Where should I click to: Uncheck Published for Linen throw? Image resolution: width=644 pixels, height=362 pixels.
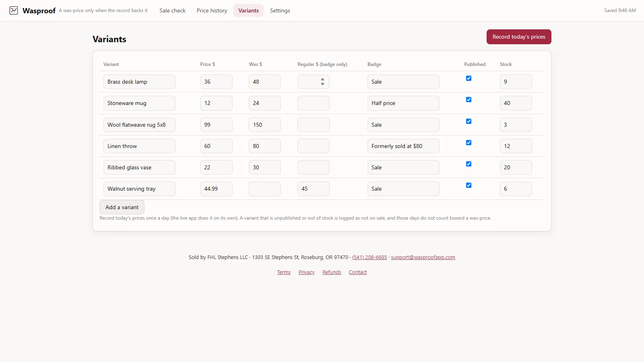point(469,143)
